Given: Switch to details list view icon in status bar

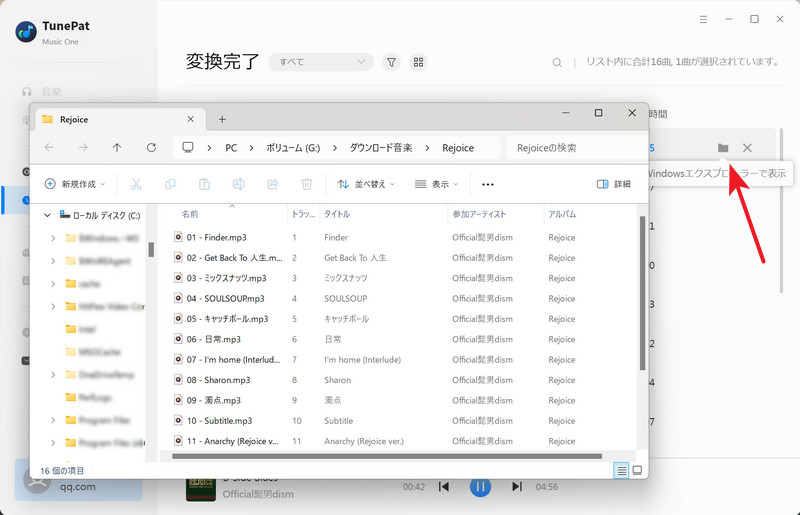Looking at the screenshot, I should pyautogui.click(x=621, y=470).
